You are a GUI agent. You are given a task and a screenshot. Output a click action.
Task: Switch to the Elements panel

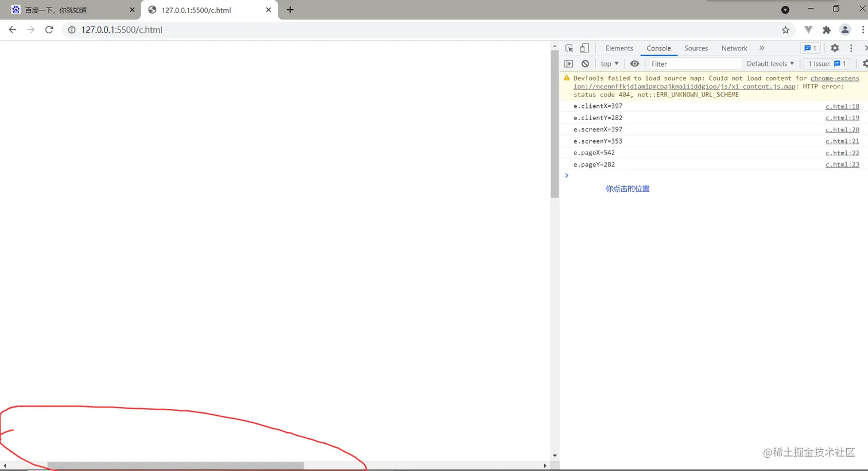tap(619, 48)
